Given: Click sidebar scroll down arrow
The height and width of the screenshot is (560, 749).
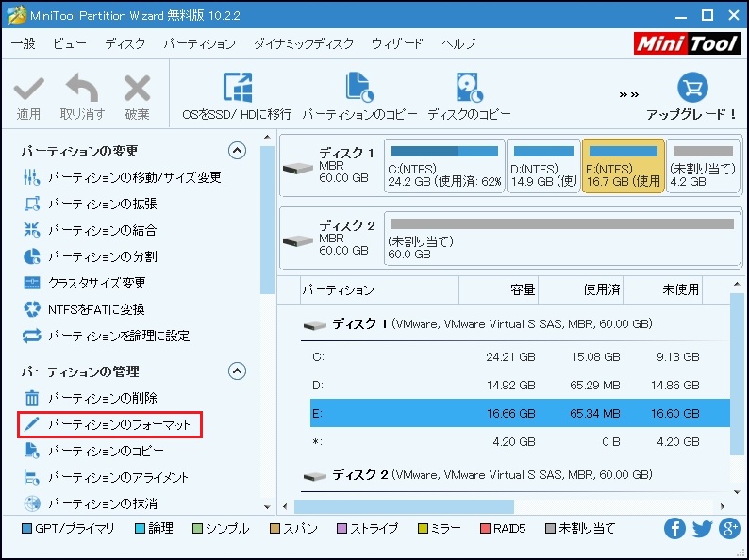Looking at the screenshot, I should click(268, 507).
